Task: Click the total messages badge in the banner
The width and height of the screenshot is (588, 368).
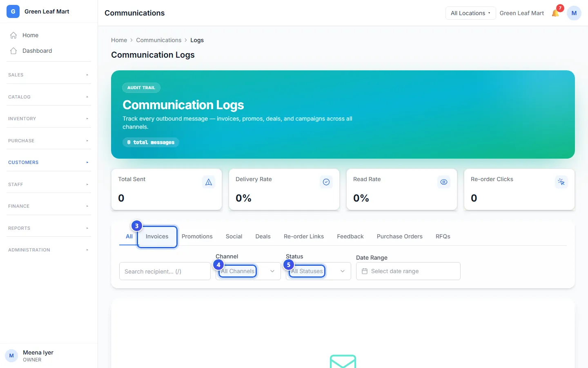Action: pos(151,142)
